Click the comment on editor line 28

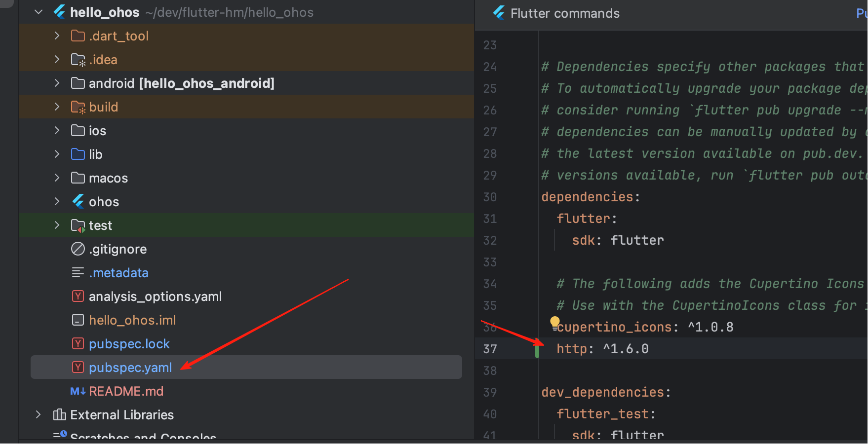702,153
